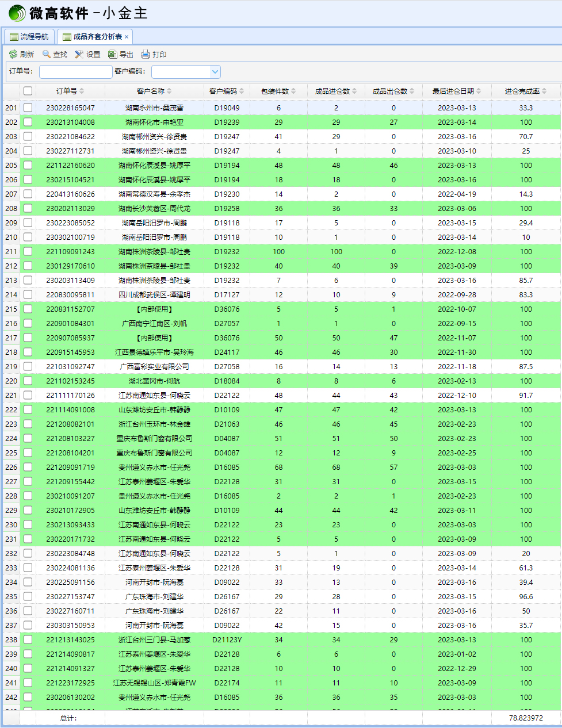
Task: Switch to the 流程导航 tab
Action: pos(29,37)
